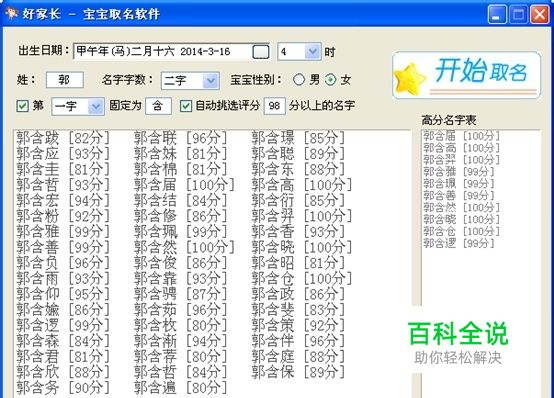The height and width of the screenshot is (398, 554).
Task: Toggle the 第 fixed-character checkbox
Action: pyautogui.click(x=22, y=106)
